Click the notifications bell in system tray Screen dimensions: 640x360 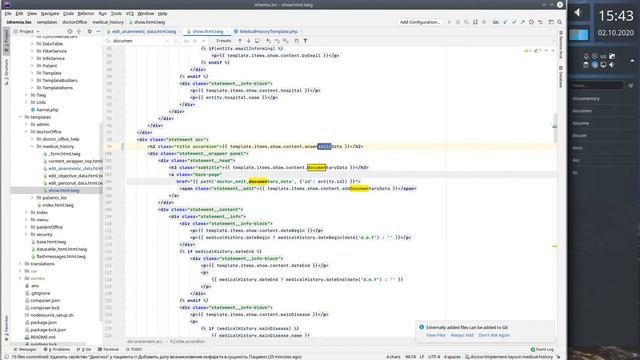point(586,56)
